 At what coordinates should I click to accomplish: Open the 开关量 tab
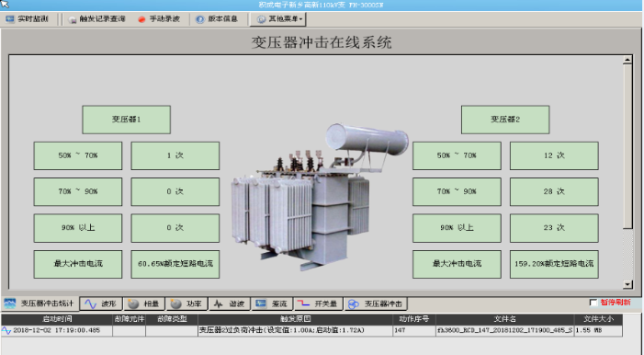(318, 304)
